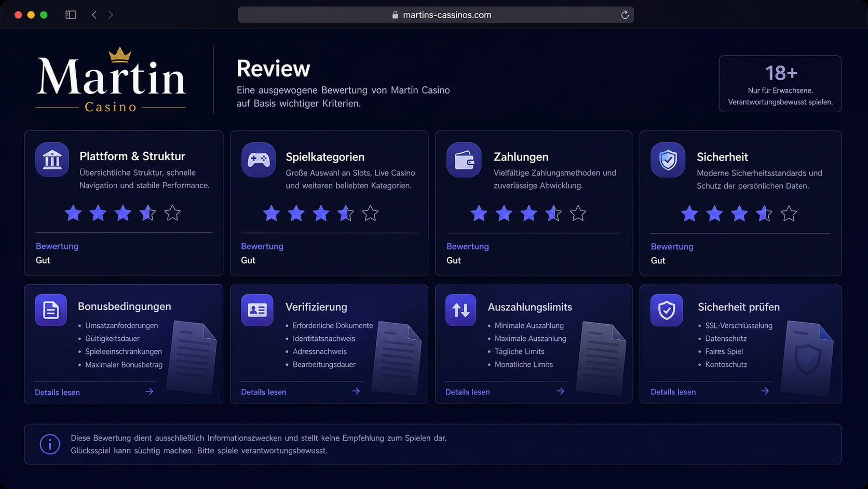Click the padlock icon in the address bar

click(x=395, y=15)
